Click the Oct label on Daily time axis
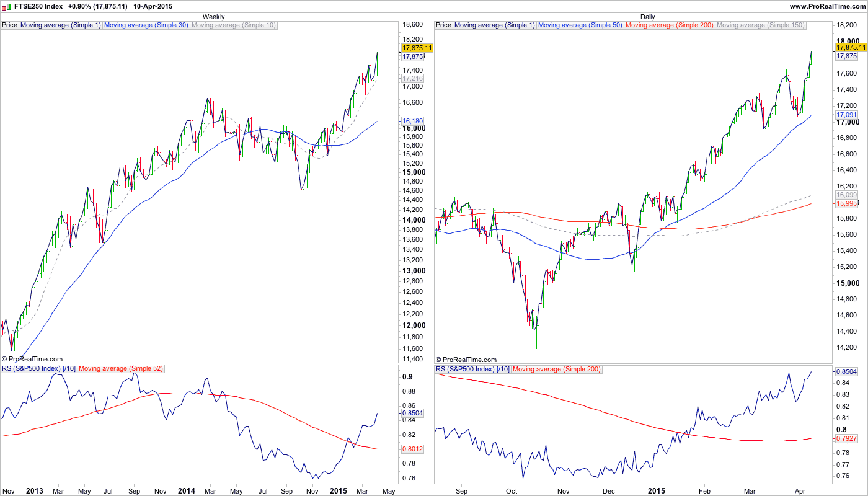Image resolution: width=868 pixels, height=496 pixels. coord(511,491)
